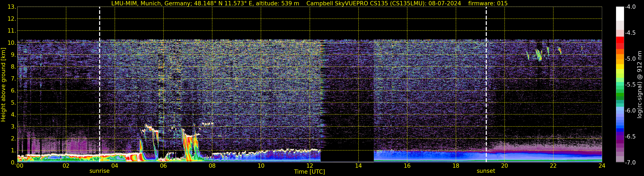Click the colorbar label "-4.0"

[x=630, y=7]
